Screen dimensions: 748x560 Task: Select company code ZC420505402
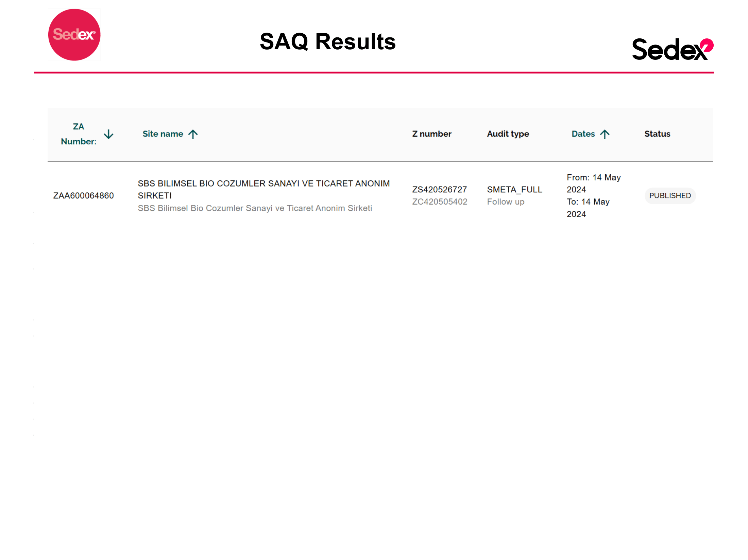(x=440, y=202)
